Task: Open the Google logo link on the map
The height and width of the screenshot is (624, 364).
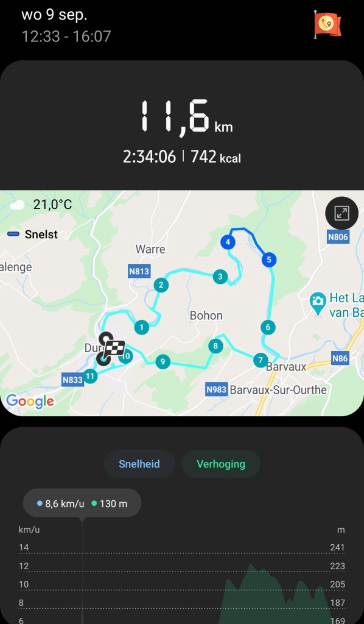Action: click(x=30, y=401)
